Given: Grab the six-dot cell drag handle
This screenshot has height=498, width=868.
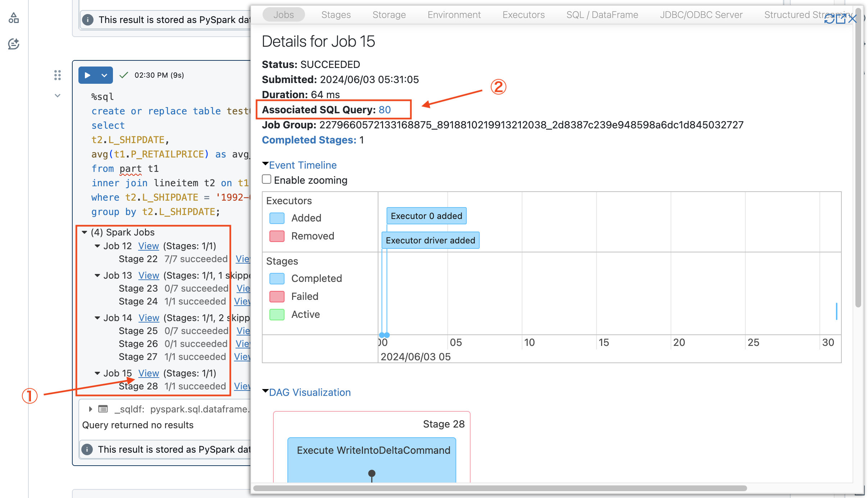Looking at the screenshot, I should pyautogui.click(x=57, y=75).
